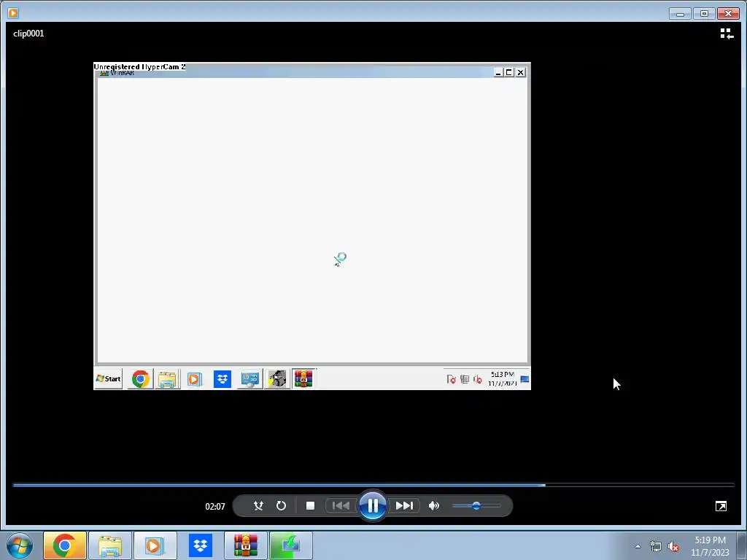Open the muted speaker tray icon
Screen dimensions: 747x560
[x=673, y=547]
